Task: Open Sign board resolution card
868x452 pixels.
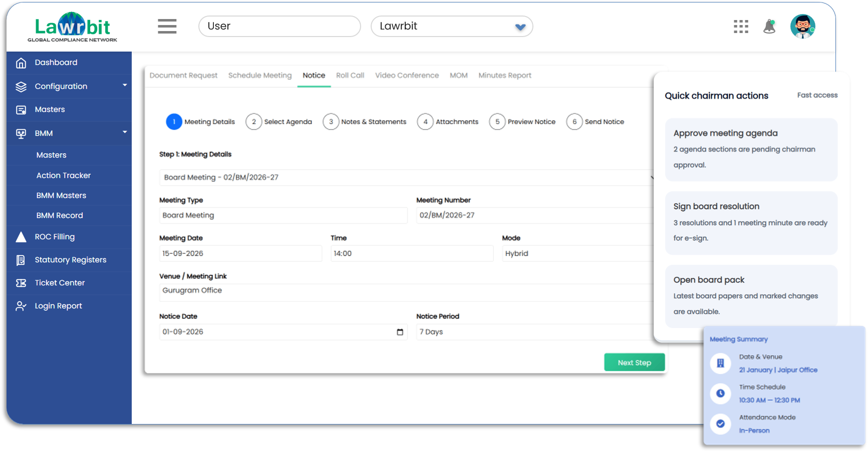Action: [751, 223]
